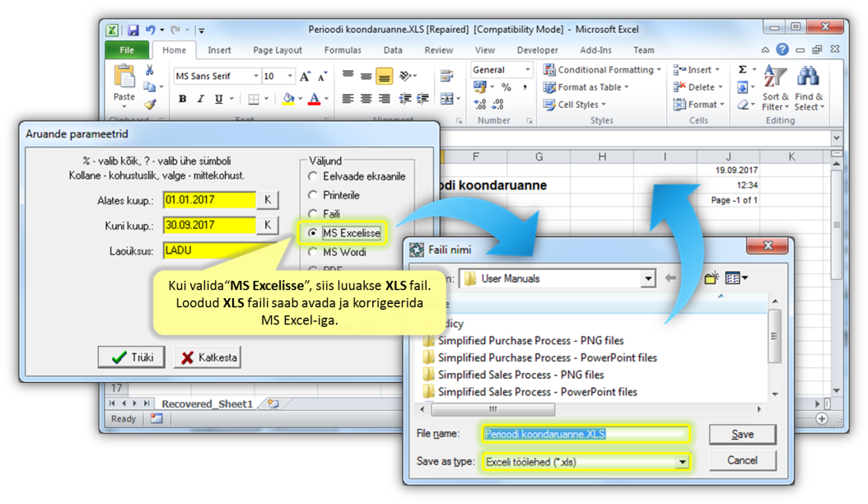Image resolution: width=868 pixels, height=504 pixels.
Task: Click the Increase Decimal icon
Action: (x=480, y=104)
